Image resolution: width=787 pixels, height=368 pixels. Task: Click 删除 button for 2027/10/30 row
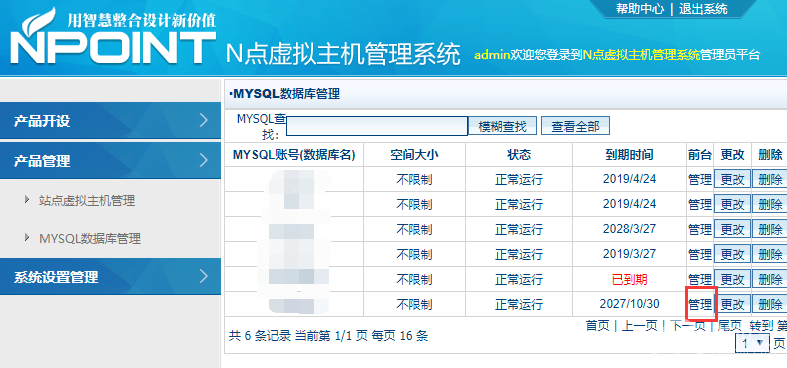(770, 304)
